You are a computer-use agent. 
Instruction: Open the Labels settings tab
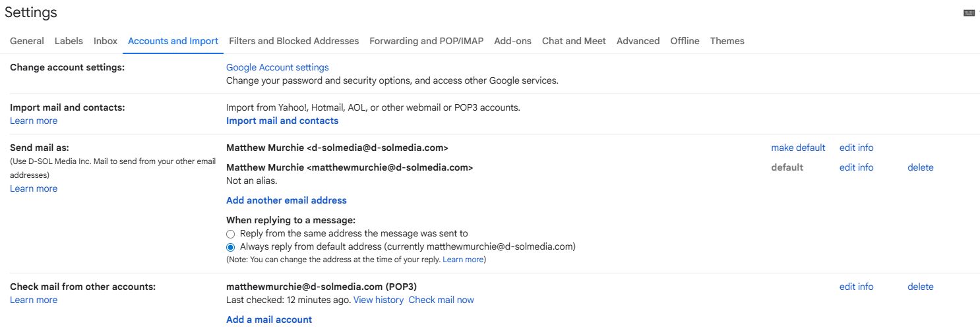69,41
